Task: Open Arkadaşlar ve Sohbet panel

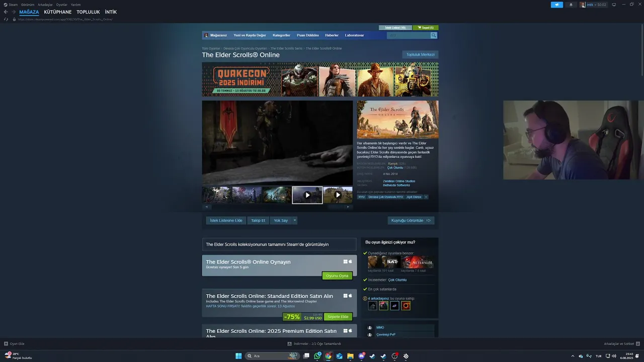Action: point(621,344)
